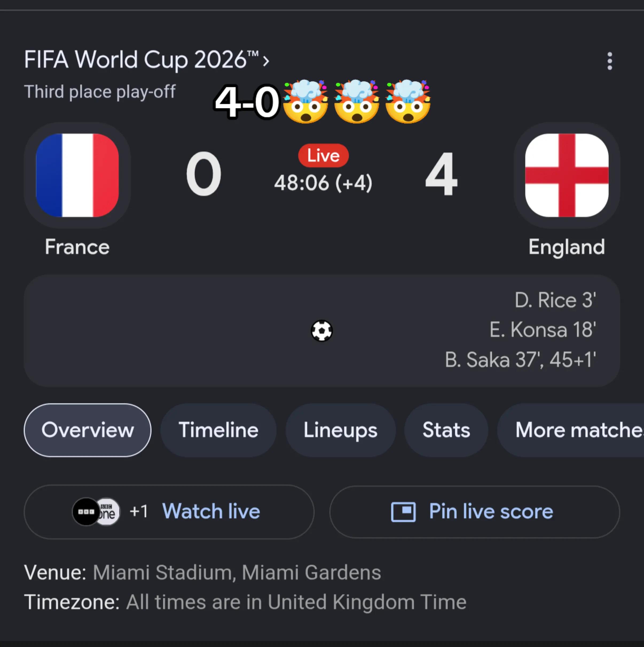Click the red Live badge
This screenshot has height=647, width=644.
coord(323,155)
